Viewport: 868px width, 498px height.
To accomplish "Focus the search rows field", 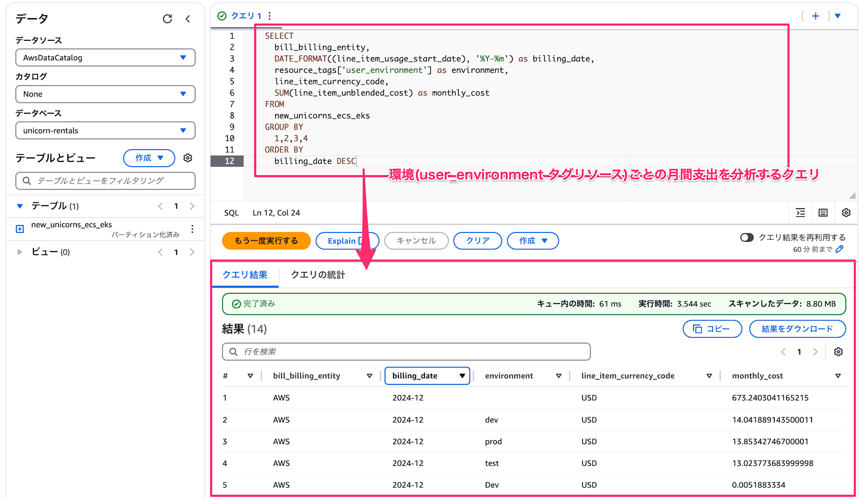I will pos(406,352).
